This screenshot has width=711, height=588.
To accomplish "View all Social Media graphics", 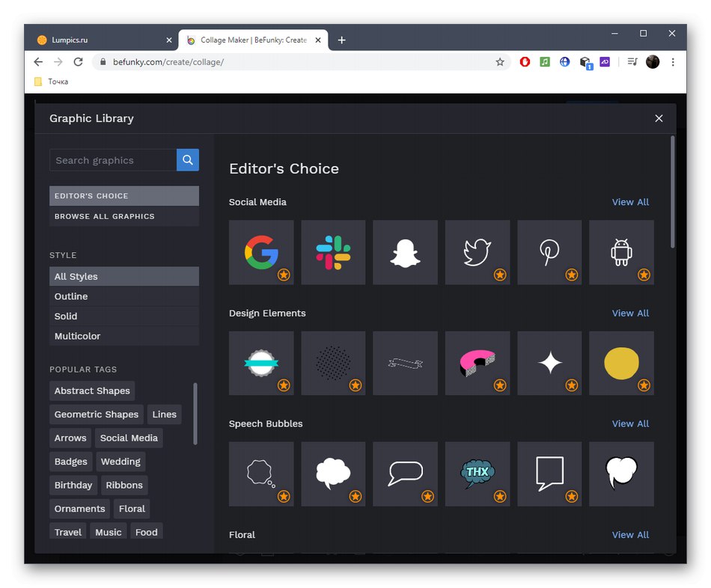I will [630, 202].
